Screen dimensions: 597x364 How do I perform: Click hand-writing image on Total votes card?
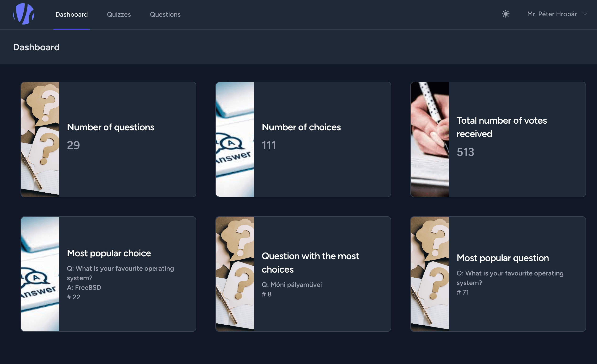[x=430, y=139]
